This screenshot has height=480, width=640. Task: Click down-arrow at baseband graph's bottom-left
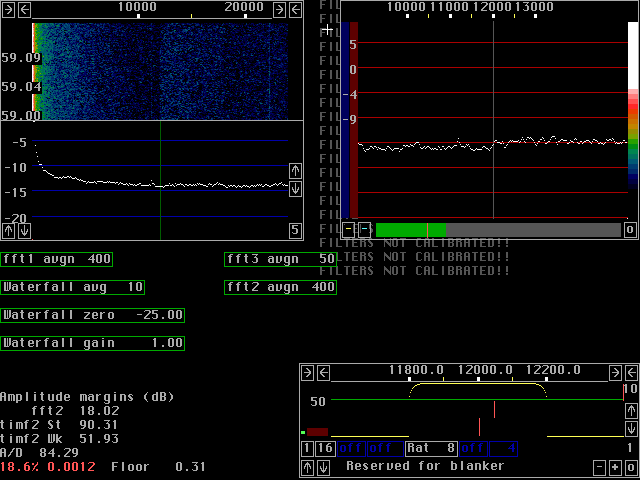tap(324, 467)
